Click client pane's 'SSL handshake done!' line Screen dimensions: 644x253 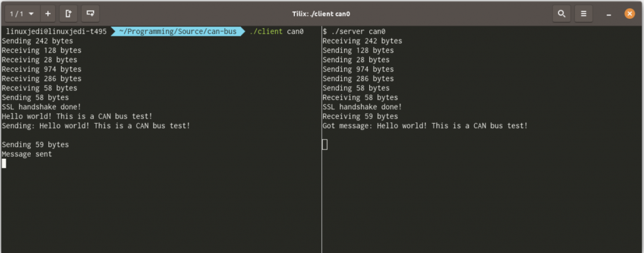click(42, 107)
